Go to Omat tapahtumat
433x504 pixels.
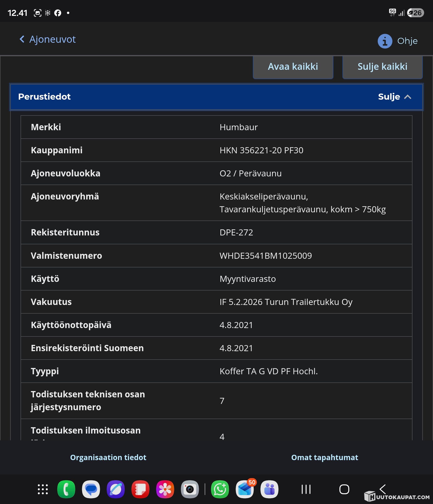point(325,457)
